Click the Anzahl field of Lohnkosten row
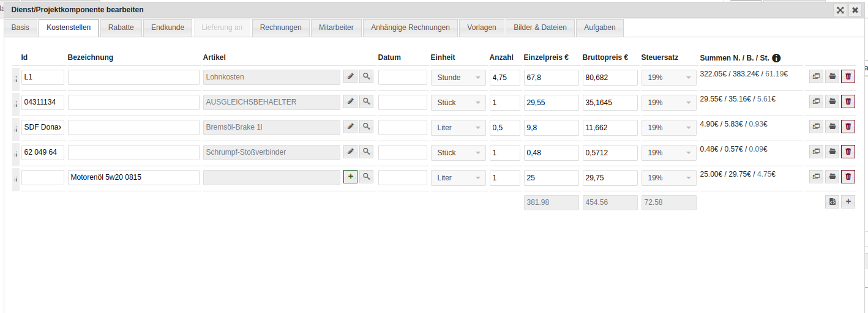Viewport: 868px width, 313px height. [x=504, y=78]
